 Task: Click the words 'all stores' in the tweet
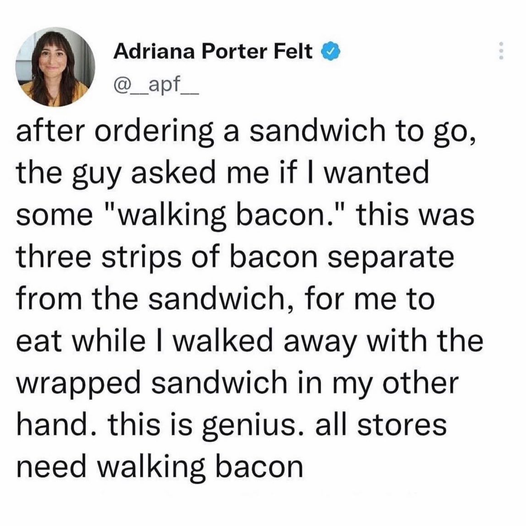click(x=381, y=425)
